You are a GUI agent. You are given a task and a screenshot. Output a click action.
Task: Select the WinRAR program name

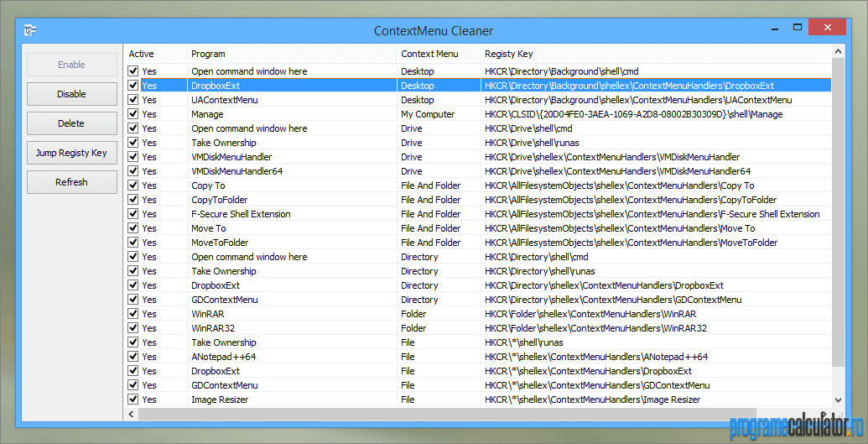click(x=208, y=314)
